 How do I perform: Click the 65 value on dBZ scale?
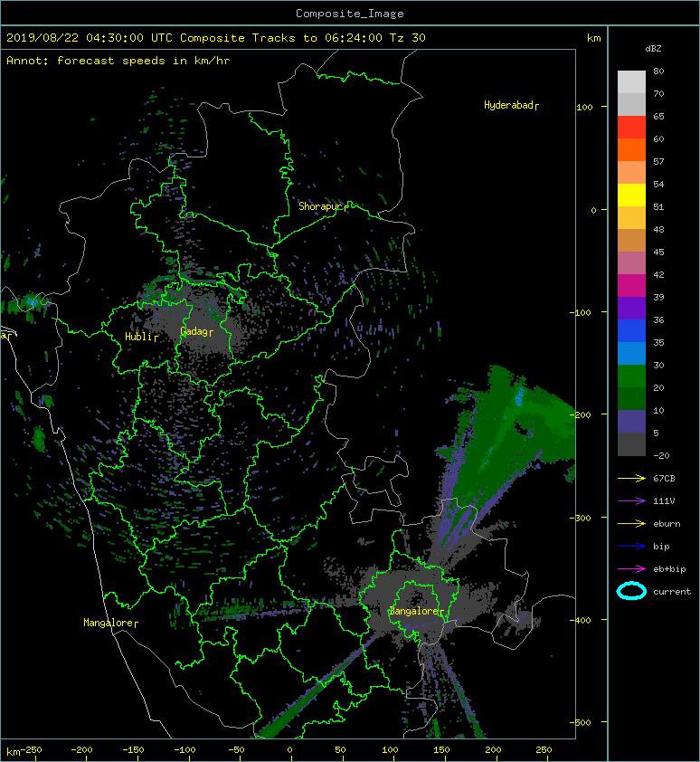[658, 116]
